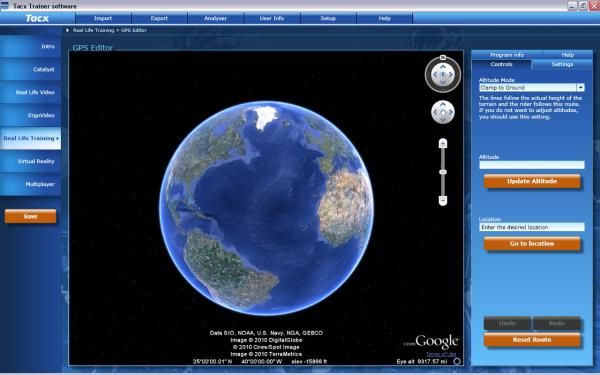This screenshot has height=375, width=600.
Task: Click the 25°00'00.01" N coordinate text
Action: tap(212, 361)
